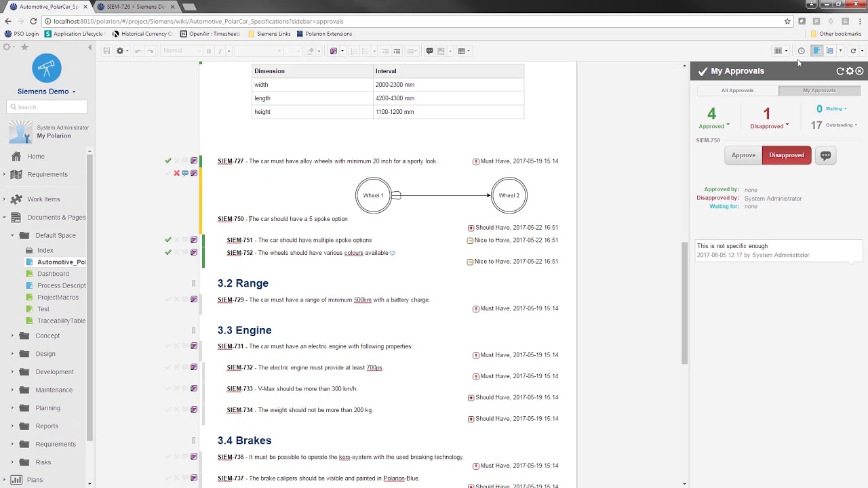Expand the Maintenance folder
This screenshot has height=488, width=868.
click(x=12, y=390)
